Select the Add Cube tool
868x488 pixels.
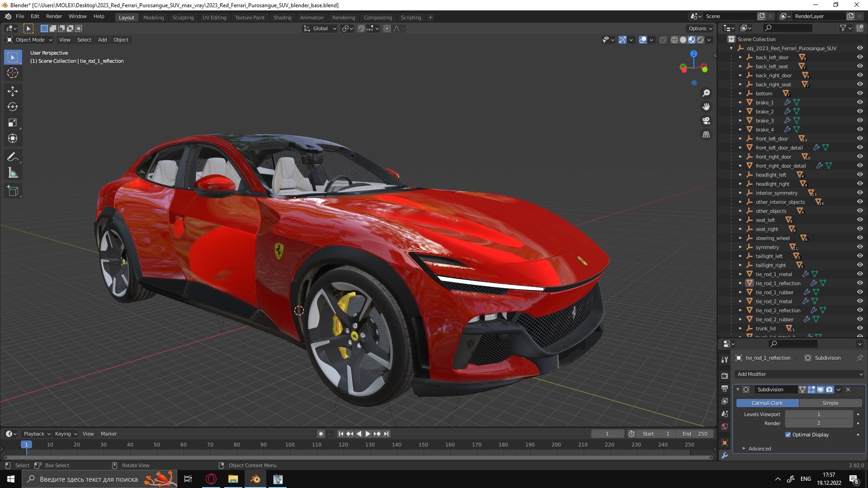[13, 191]
